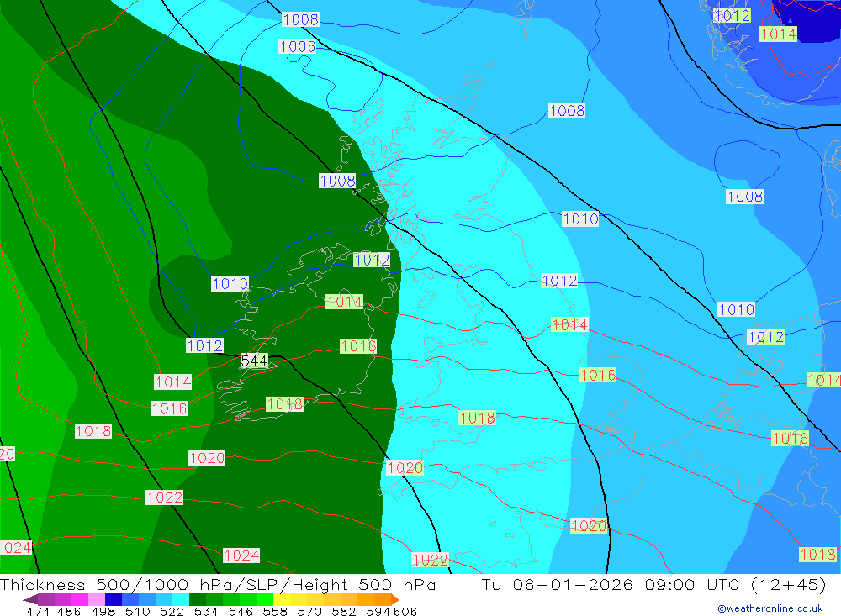Pick the darkest green legend swatch
Screen dimensions: 841x616
198,599
